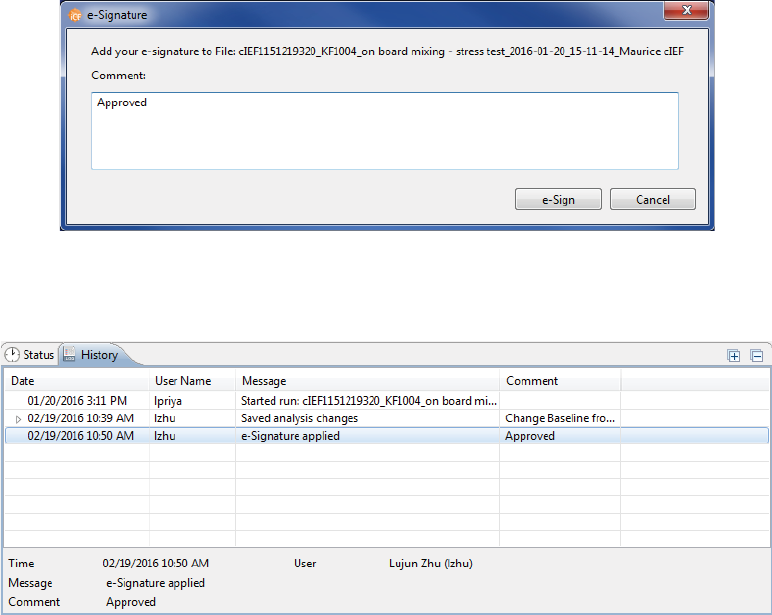The height and width of the screenshot is (615, 772).
Task: Sort by the Date column header
Action: click(77, 381)
